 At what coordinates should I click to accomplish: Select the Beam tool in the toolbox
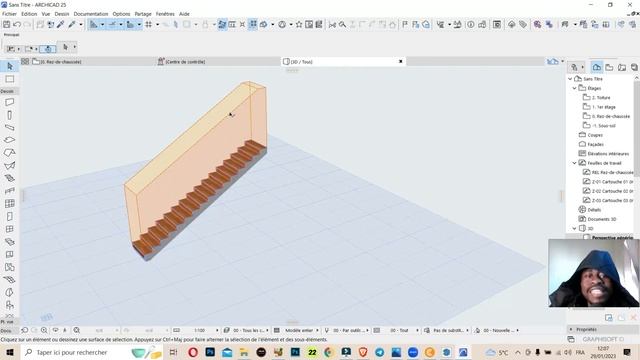pos(9,128)
